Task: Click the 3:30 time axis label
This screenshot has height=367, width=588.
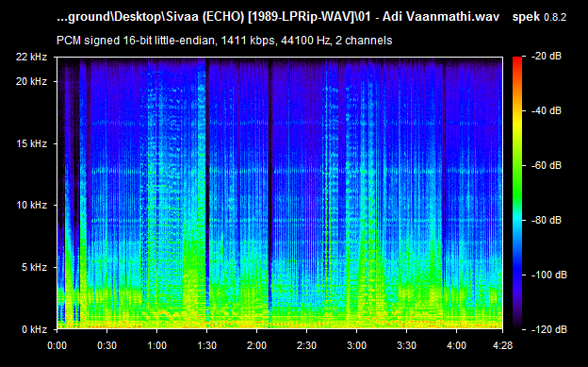Action: pos(406,345)
